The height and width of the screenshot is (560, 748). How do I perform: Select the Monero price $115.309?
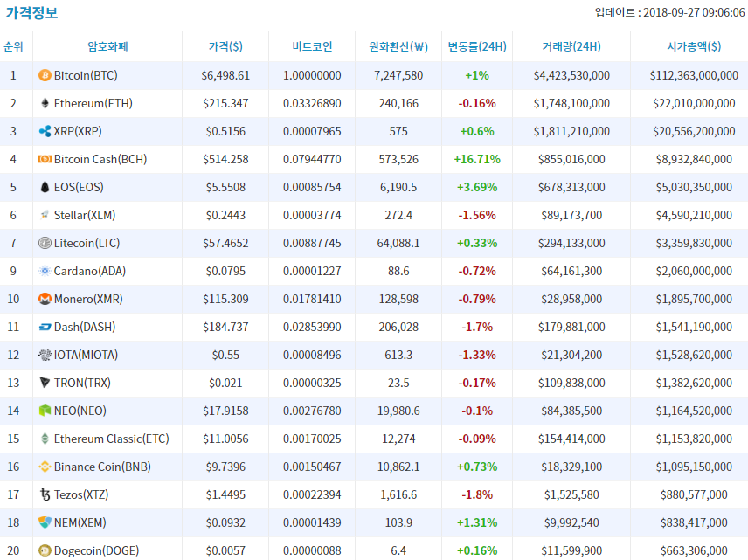point(225,299)
